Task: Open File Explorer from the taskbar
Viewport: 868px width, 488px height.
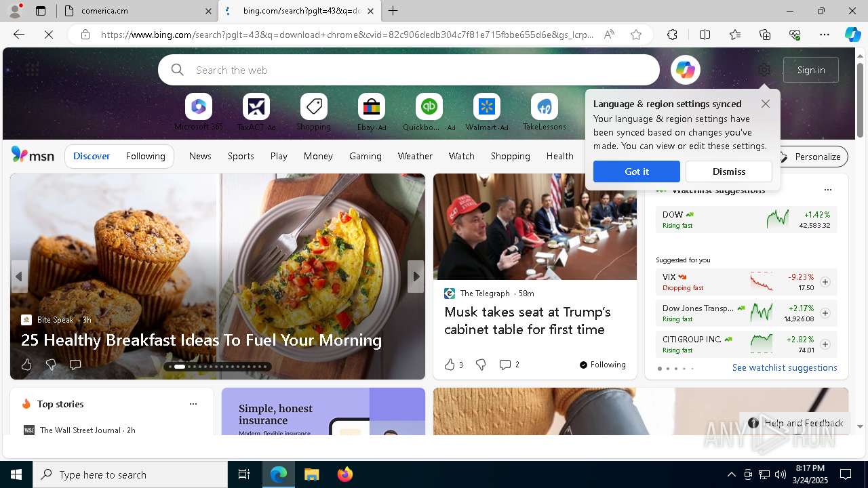Action: [x=311, y=474]
